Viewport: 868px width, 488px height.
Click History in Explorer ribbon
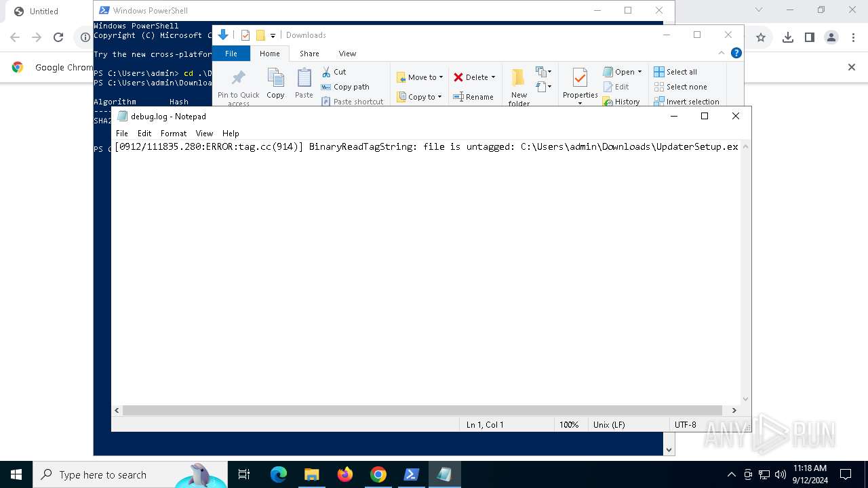click(x=621, y=102)
